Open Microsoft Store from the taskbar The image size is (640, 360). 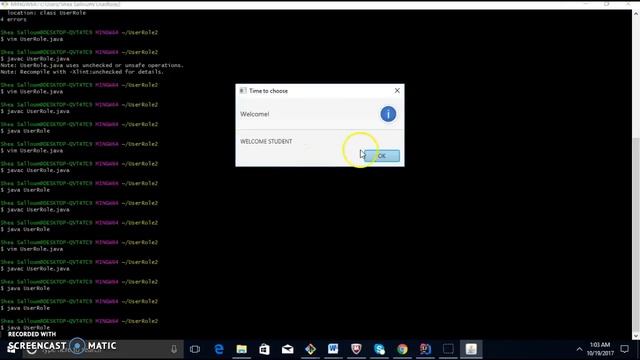(264, 349)
